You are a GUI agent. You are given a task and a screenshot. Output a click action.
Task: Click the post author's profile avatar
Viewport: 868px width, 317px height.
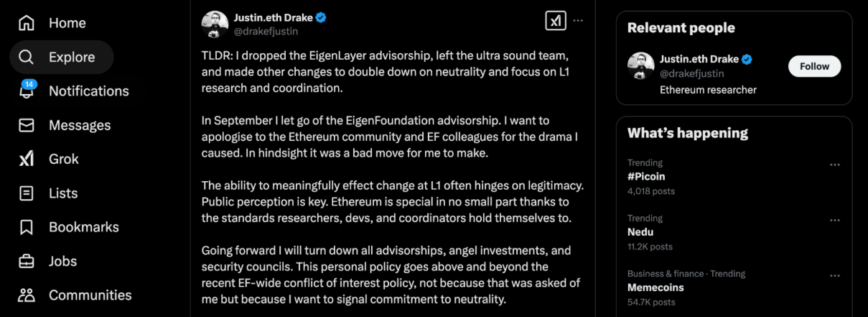point(215,24)
